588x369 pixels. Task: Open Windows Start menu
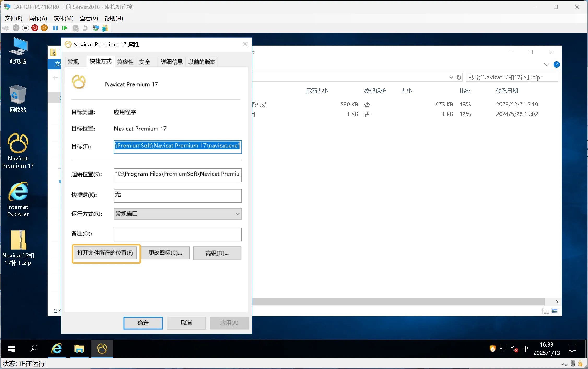(11, 349)
